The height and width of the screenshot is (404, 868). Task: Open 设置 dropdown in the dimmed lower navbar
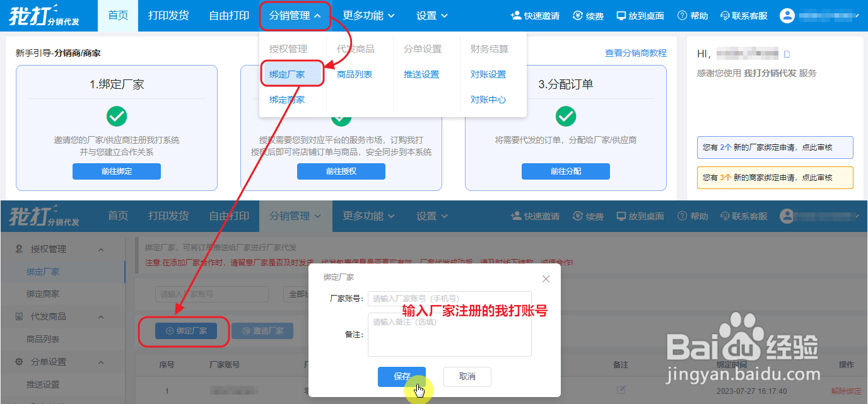(432, 216)
